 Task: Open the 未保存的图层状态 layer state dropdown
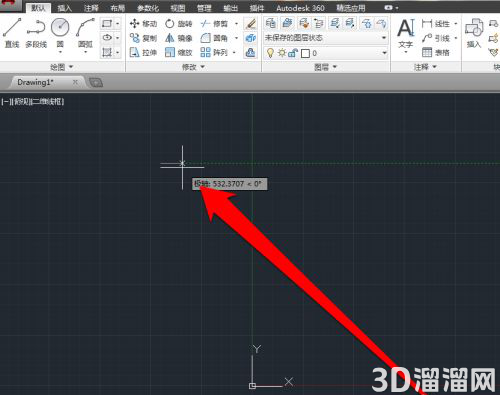pos(326,38)
